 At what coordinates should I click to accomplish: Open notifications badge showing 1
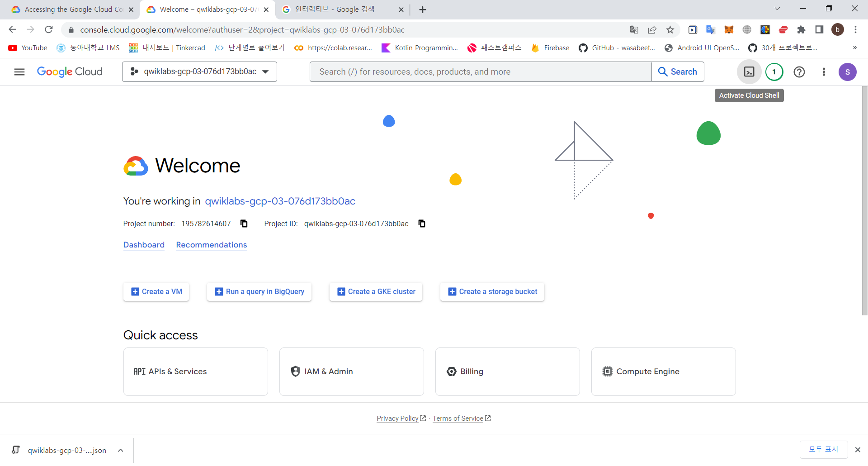click(x=774, y=72)
